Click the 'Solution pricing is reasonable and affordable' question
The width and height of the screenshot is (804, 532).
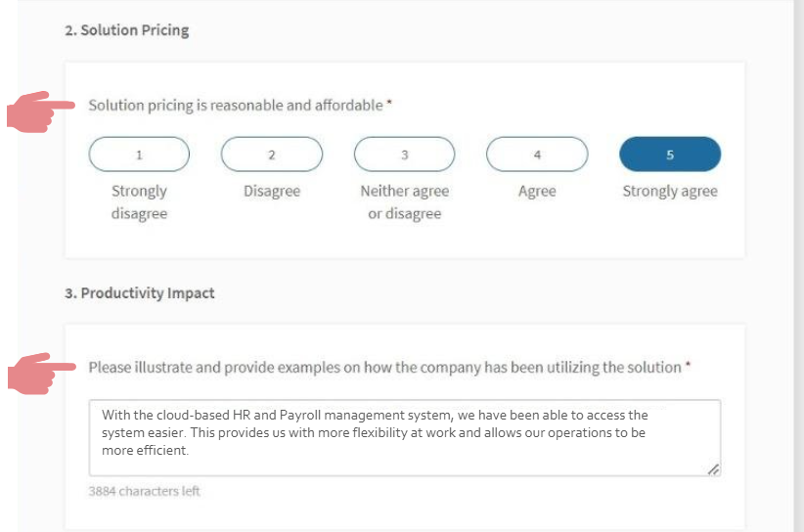tap(240, 105)
